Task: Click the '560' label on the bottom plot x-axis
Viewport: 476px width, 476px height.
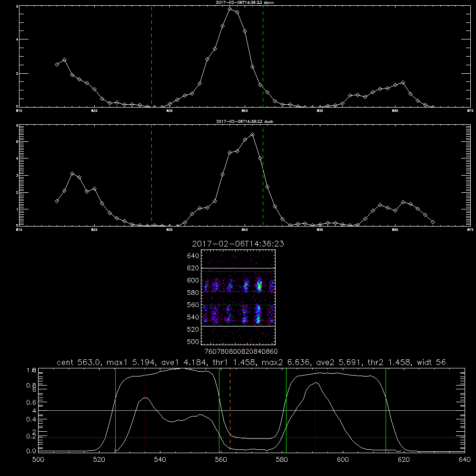Action: 221,460
